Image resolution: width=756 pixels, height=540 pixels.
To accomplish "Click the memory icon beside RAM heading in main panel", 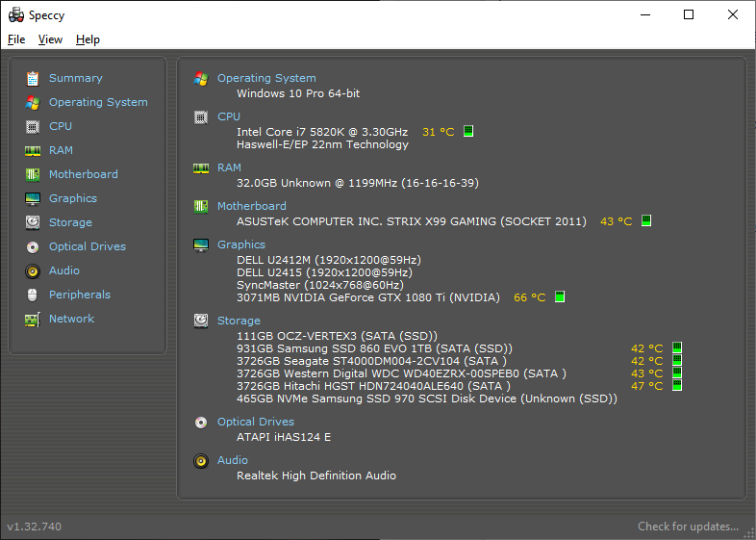I will (201, 167).
